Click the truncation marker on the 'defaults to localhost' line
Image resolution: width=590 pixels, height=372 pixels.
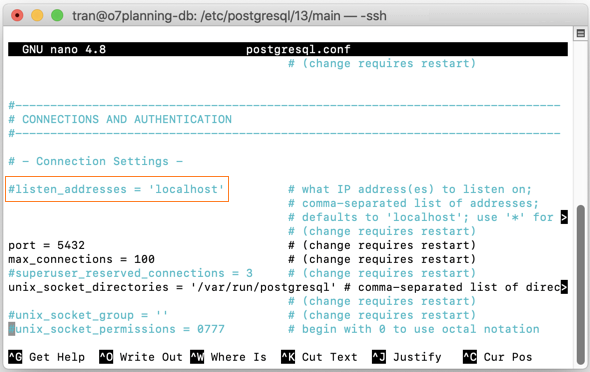(564, 217)
